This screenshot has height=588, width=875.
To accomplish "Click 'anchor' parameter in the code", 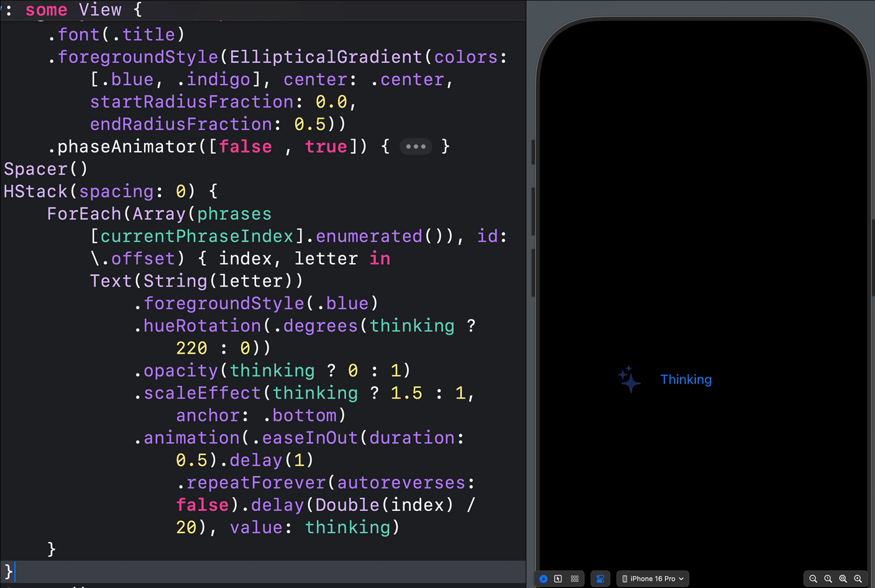I will (x=208, y=415).
